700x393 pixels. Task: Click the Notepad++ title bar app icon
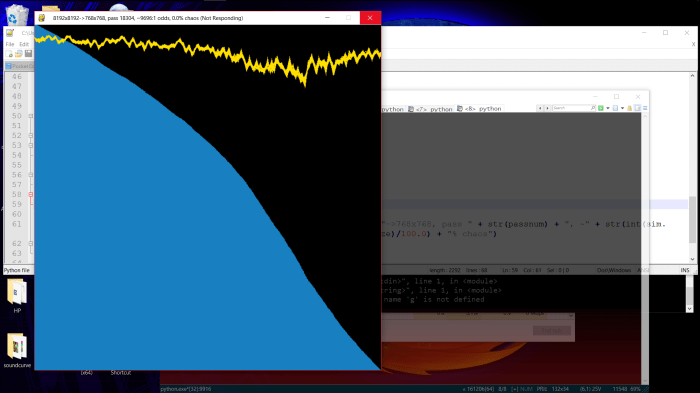tap(10, 33)
